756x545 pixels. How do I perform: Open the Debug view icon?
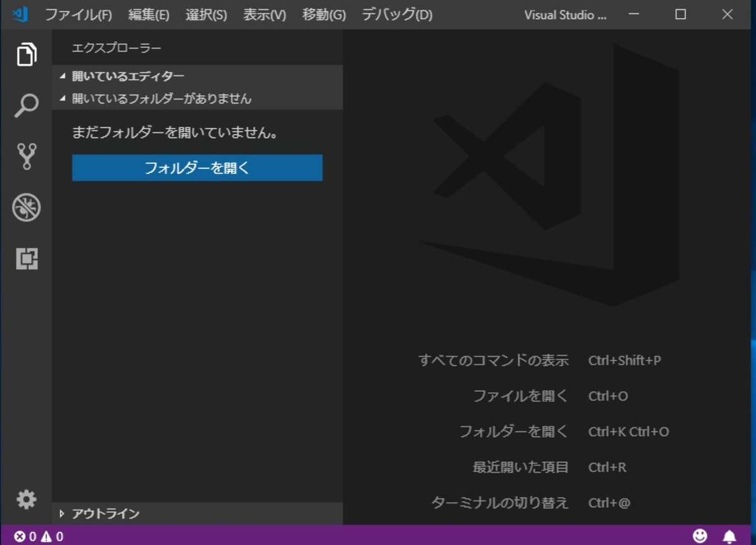[x=26, y=207]
